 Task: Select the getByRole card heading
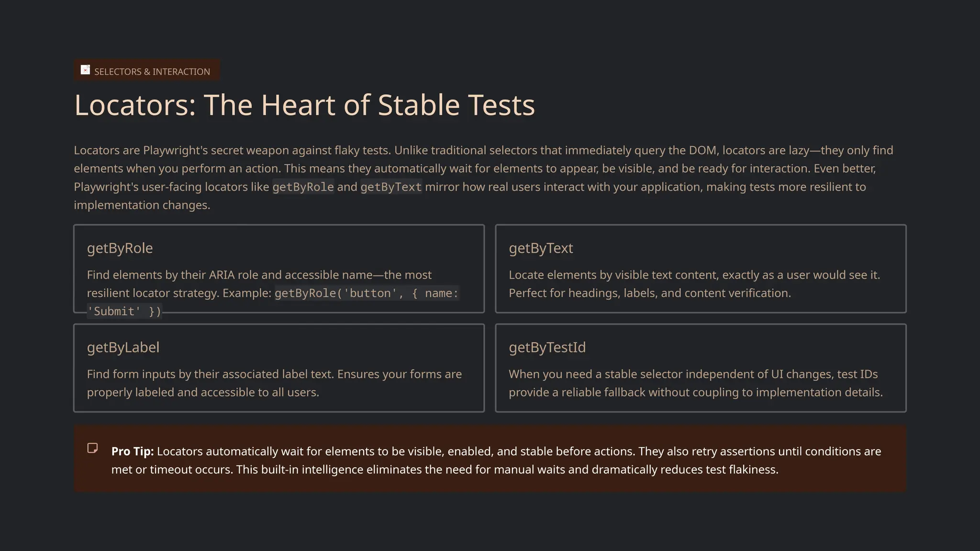[120, 248]
